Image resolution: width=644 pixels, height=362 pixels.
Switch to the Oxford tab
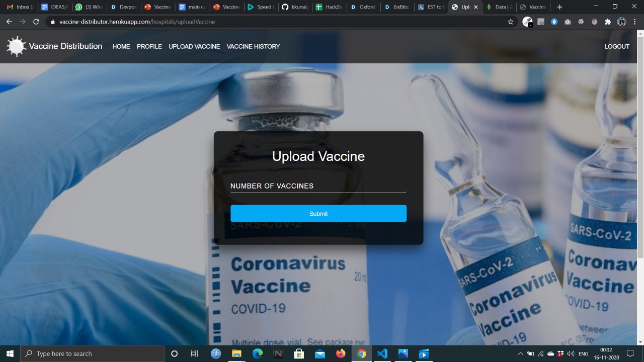[364, 7]
